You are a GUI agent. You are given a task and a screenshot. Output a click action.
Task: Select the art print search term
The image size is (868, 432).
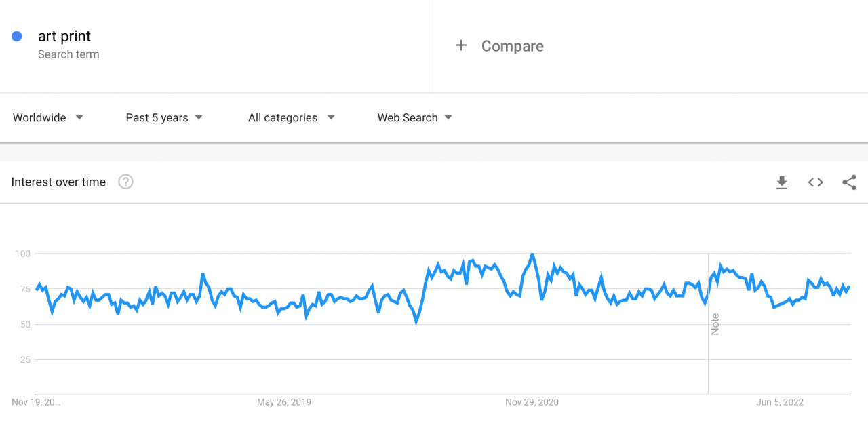64,36
